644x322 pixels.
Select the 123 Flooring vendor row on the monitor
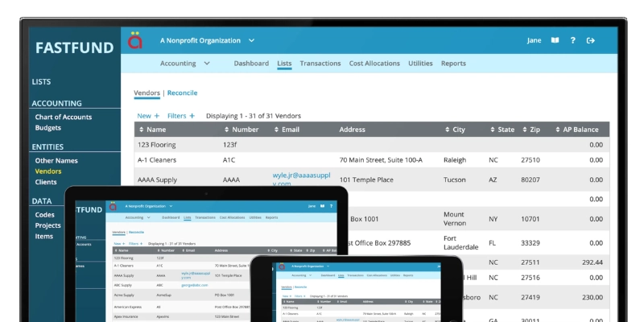pyautogui.click(x=372, y=145)
